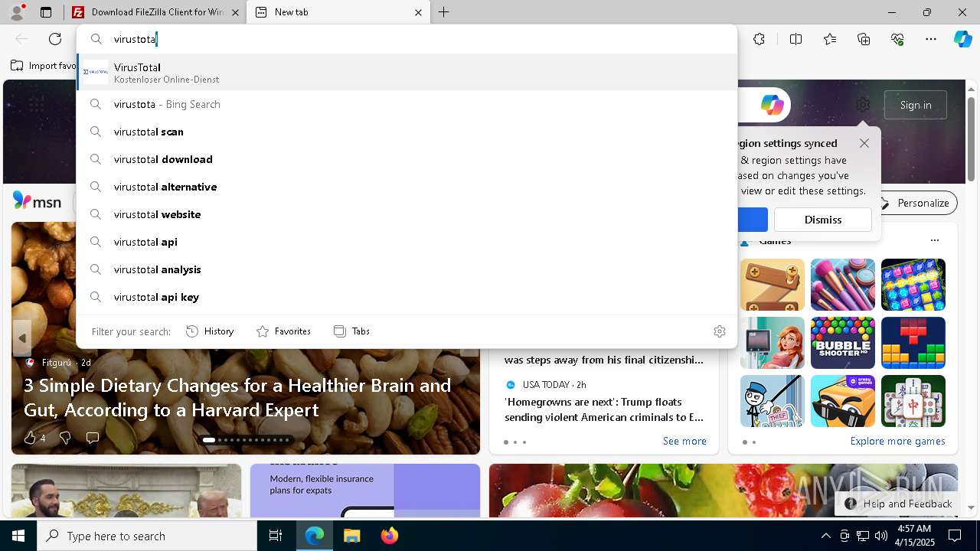This screenshot has height=551, width=980.
Task: Open the Collections toolbar icon
Action: [864, 39]
